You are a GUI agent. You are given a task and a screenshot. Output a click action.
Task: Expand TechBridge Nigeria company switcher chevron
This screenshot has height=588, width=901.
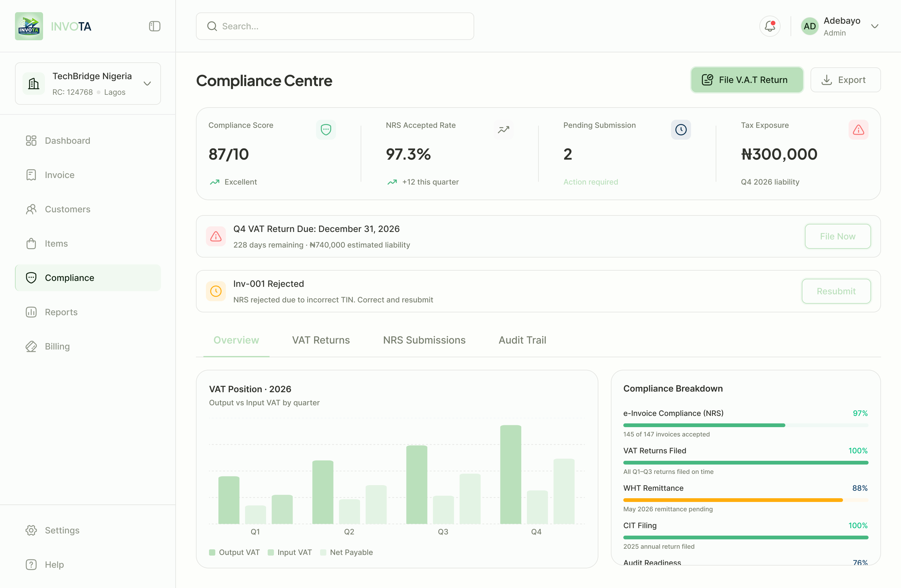pos(147,84)
